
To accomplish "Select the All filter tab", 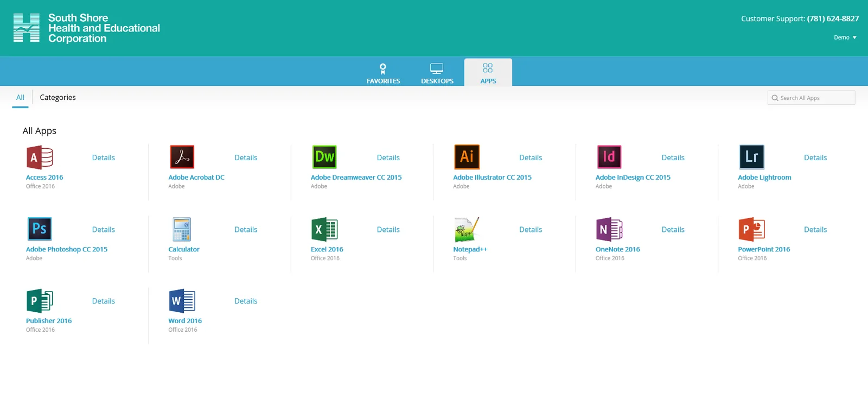I will pos(20,98).
